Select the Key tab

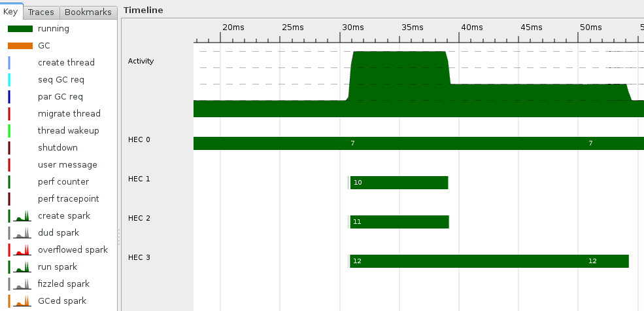coord(12,12)
